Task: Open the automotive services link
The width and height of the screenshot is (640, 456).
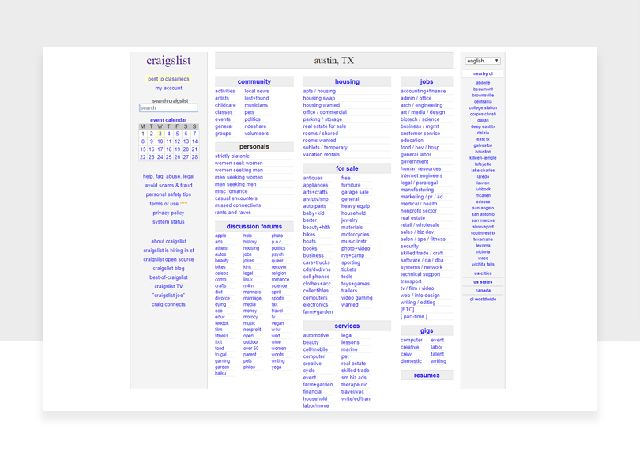Action: pos(316,335)
